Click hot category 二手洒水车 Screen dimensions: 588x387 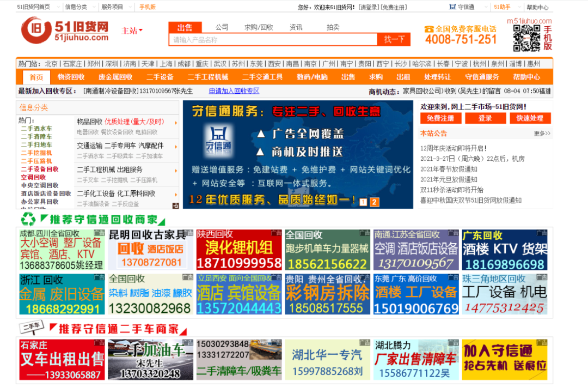click(x=36, y=129)
